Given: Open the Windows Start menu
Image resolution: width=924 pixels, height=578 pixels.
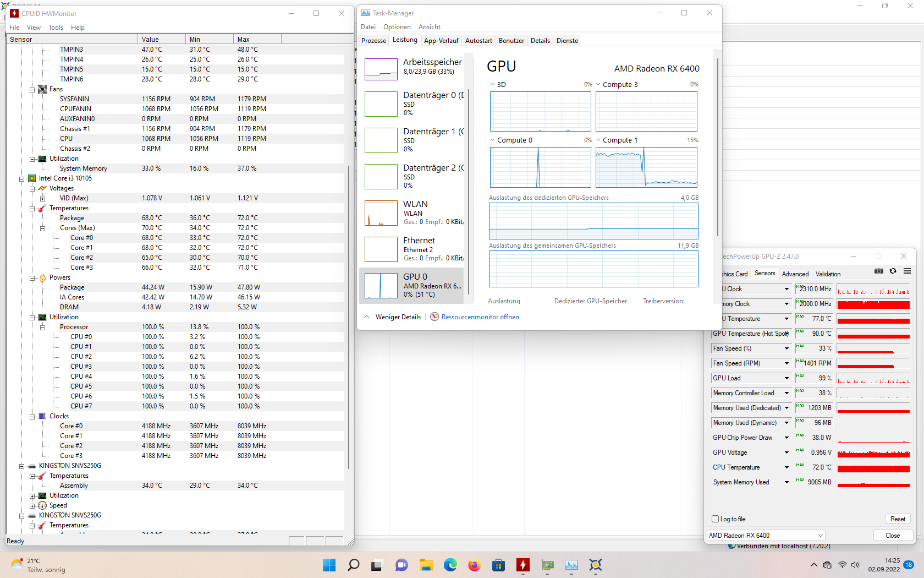Looking at the screenshot, I should (329, 565).
